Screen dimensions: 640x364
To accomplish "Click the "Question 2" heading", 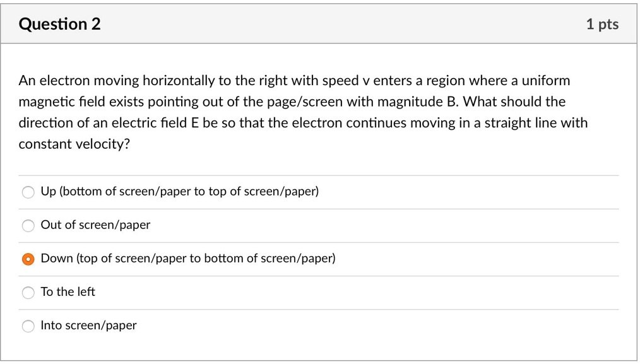I will point(59,24).
